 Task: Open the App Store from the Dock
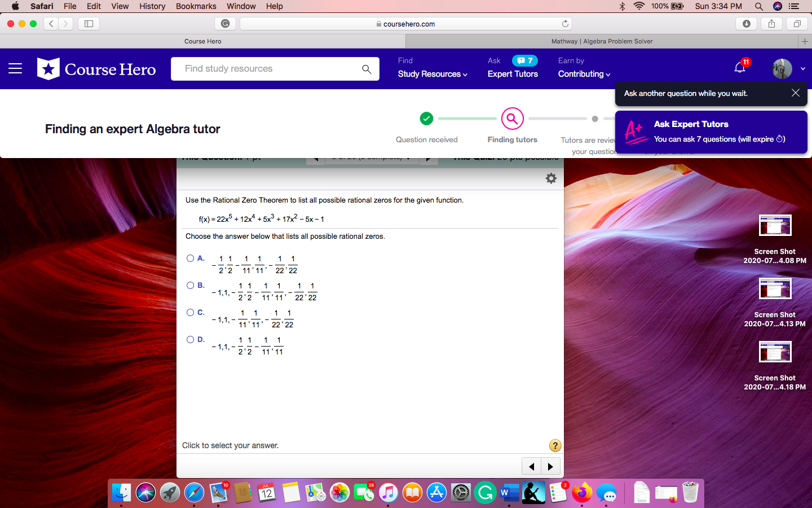click(436, 493)
